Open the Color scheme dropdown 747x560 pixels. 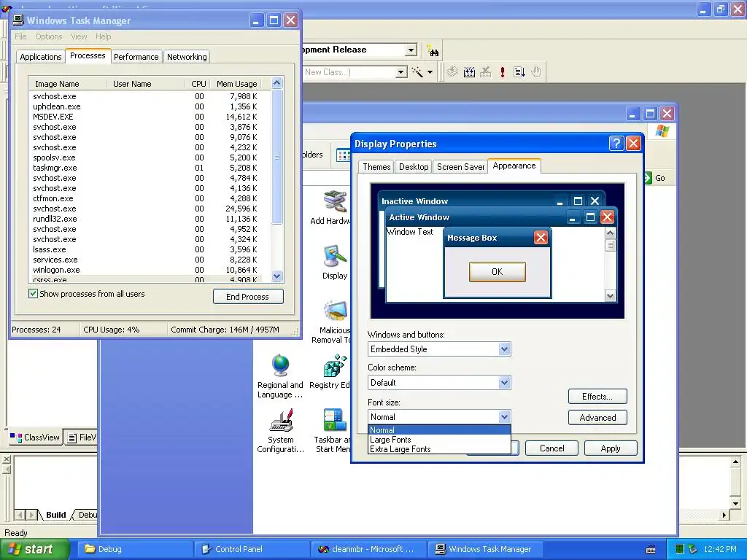click(x=505, y=382)
